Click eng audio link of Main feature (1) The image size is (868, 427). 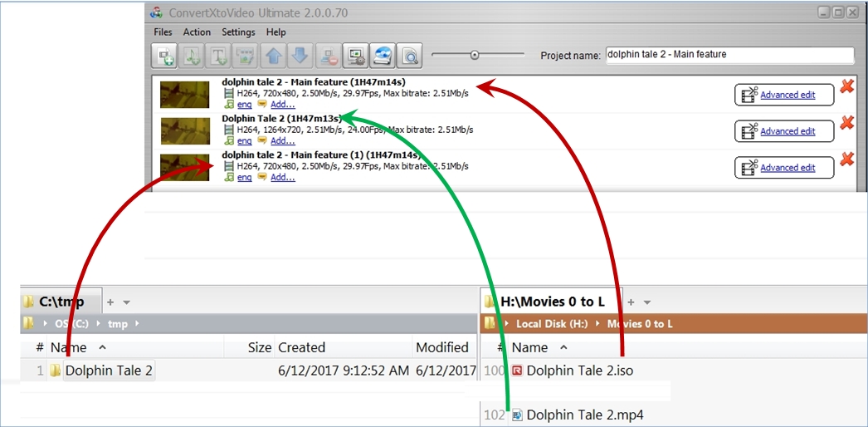point(244,178)
